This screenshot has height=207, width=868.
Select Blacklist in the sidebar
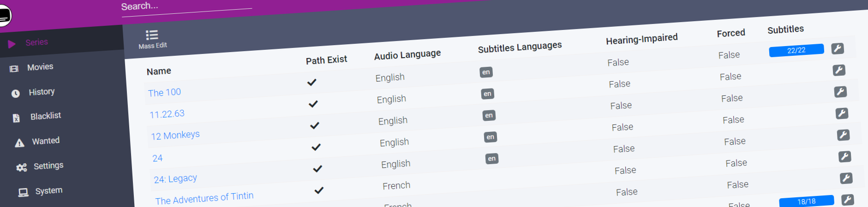click(46, 116)
